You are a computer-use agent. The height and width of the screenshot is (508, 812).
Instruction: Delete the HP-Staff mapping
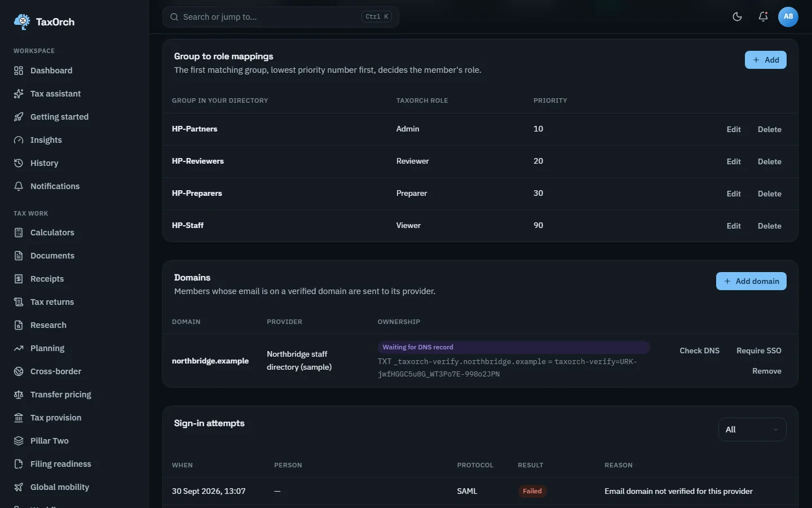coord(770,226)
